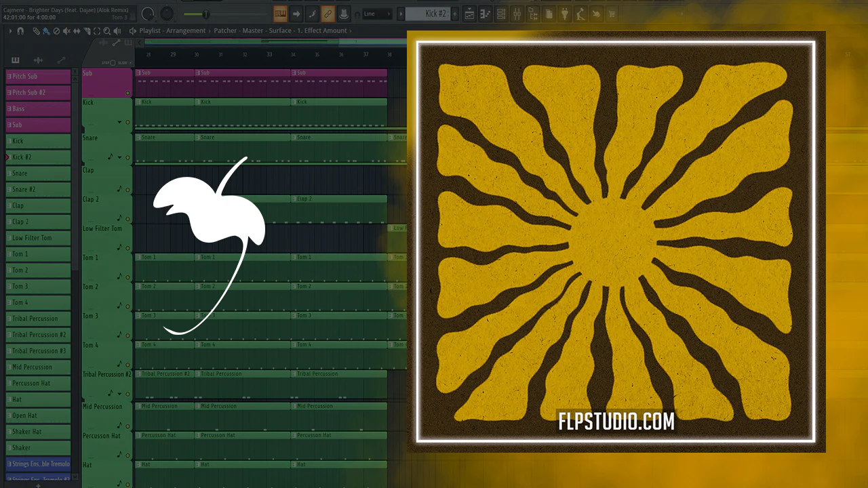Image resolution: width=868 pixels, height=488 pixels.
Task: Select the playlist Paint brush tool
Action: pyautogui.click(x=45, y=30)
